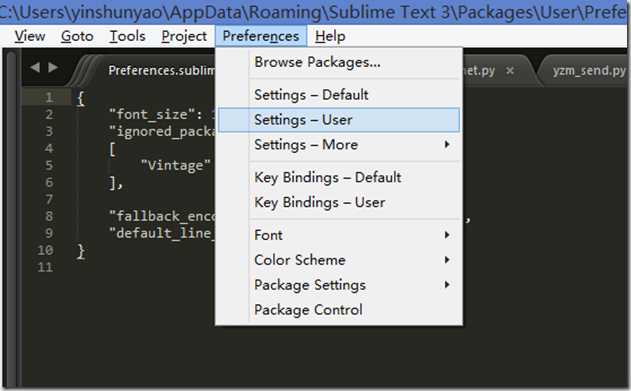Select Settings – User entry
Screen dimensions: 631x391
[x=338, y=120]
